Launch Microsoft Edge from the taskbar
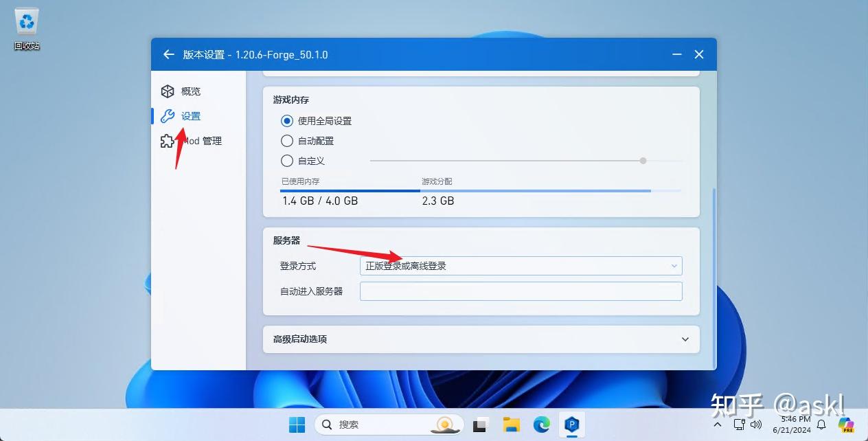This screenshot has height=441, width=868. pos(541,425)
